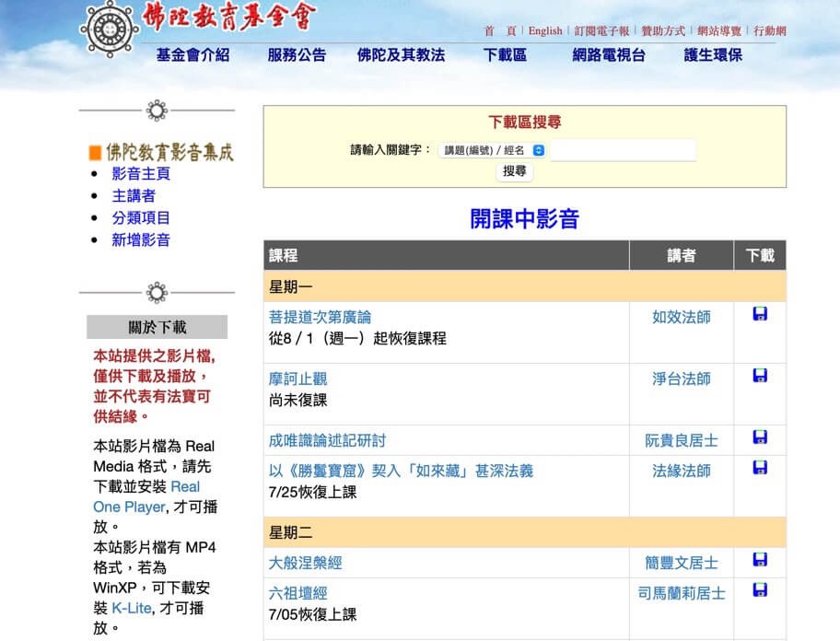Click the dharma wheel logo icon
The image size is (840, 641).
[x=110, y=28]
